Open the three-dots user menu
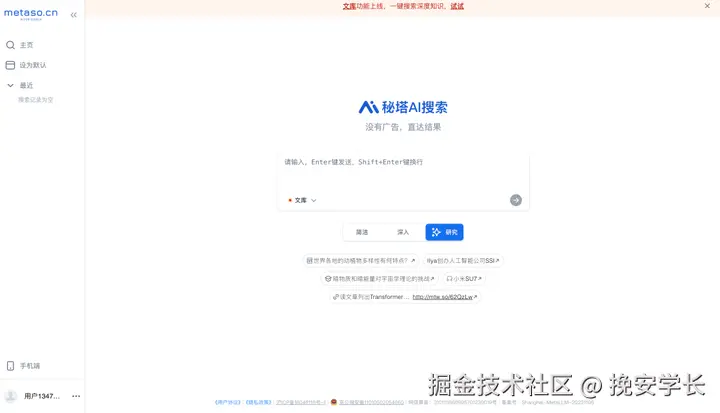Viewport: 720px width, 413px height. [x=76, y=396]
